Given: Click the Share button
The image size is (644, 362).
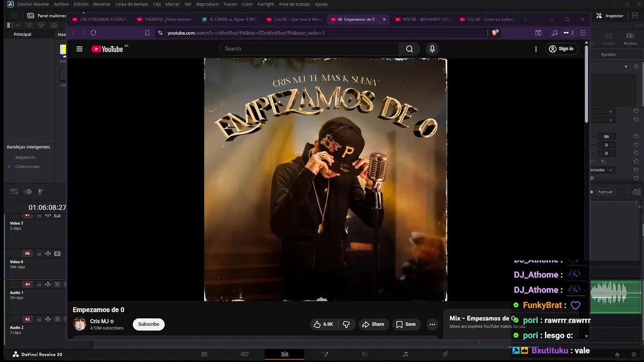Looking at the screenshot, I should pyautogui.click(x=373, y=324).
